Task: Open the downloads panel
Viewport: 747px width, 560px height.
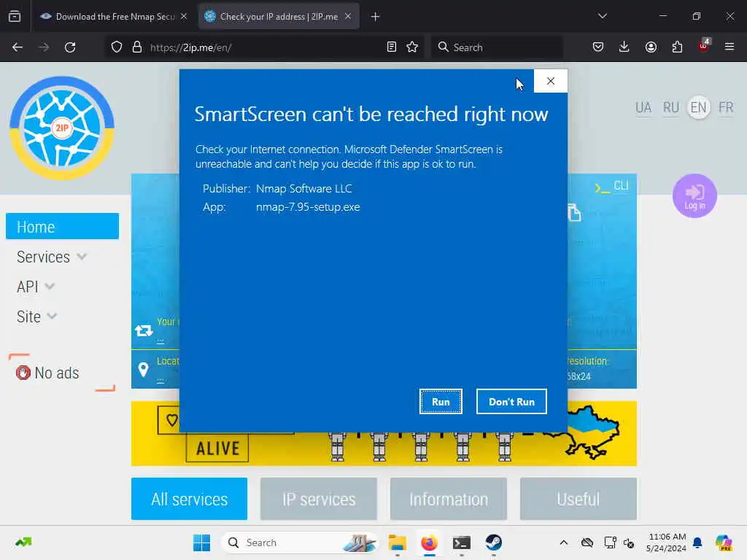Action: 624,47
